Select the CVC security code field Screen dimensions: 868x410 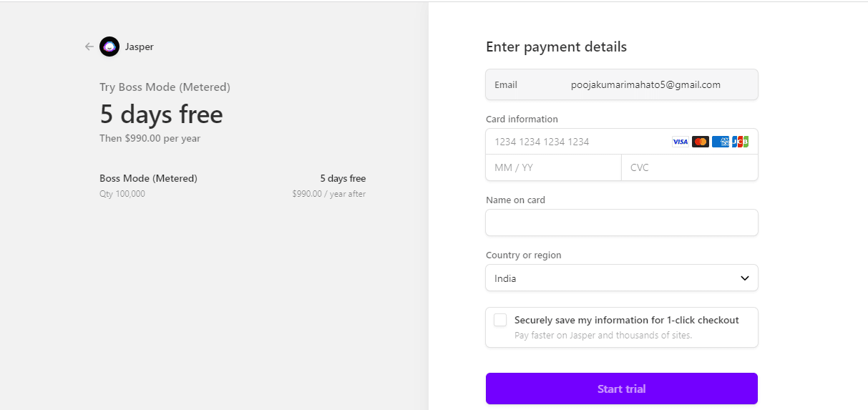pyautogui.click(x=690, y=167)
